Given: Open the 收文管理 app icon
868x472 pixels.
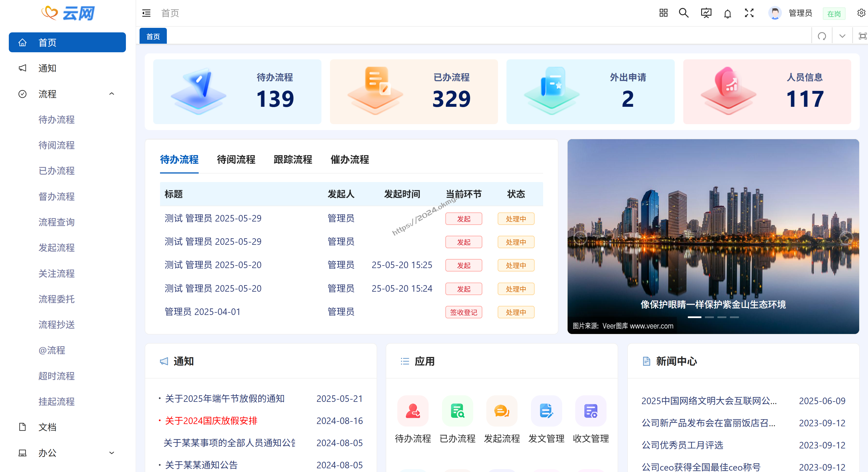Looking at the screenshot, I should (590, 411).
